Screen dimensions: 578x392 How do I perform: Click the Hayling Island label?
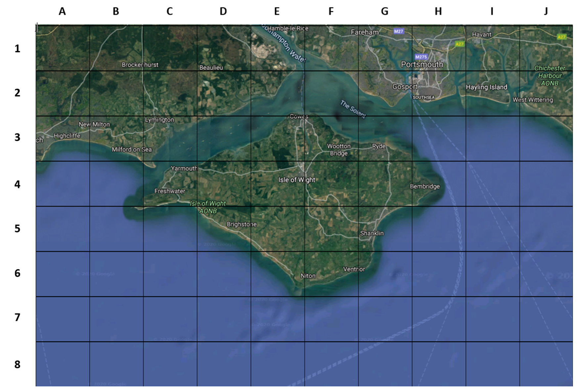coord(487,87)
